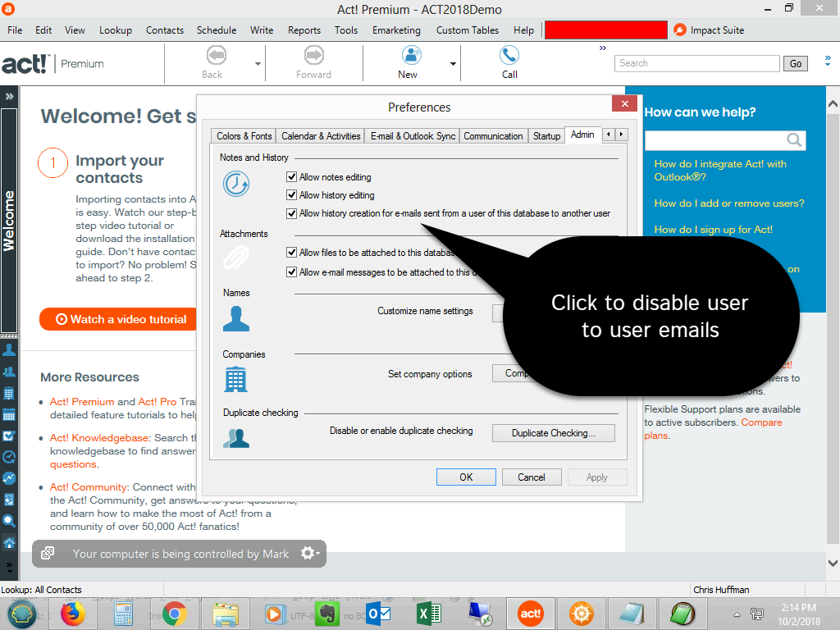Open the Tools menu
Screen dimensions: 840x630
click(x=345, y=30)
